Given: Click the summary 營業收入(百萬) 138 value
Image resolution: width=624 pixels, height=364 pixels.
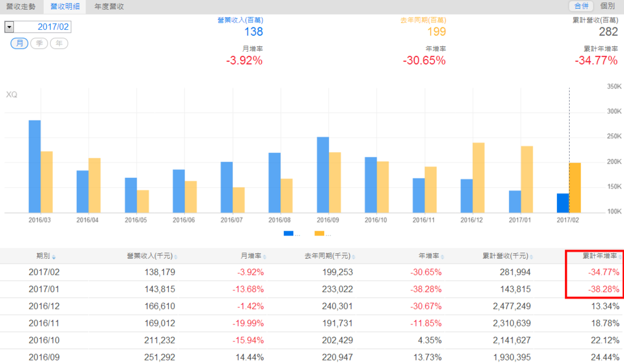Looking at the screenshot, I should (253, 32).
